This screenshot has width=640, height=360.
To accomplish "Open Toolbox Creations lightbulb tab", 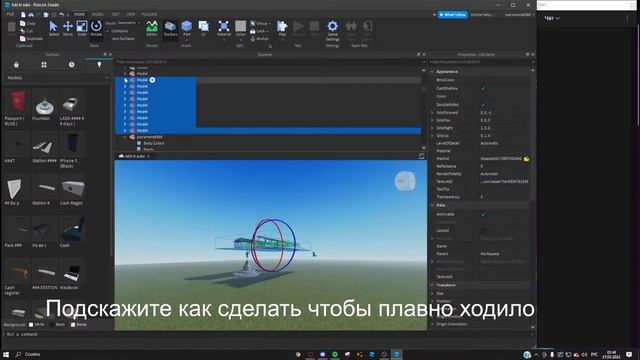I will point(99,64).
